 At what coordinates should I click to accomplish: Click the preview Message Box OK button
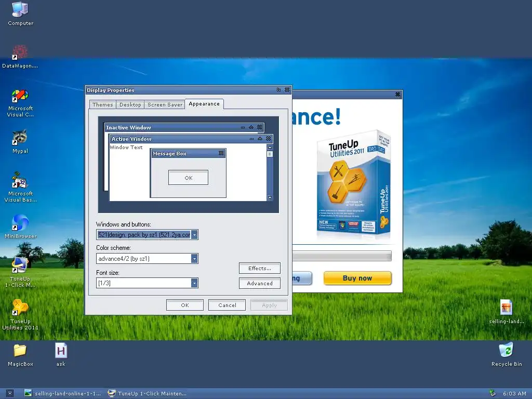click(188, 178)
